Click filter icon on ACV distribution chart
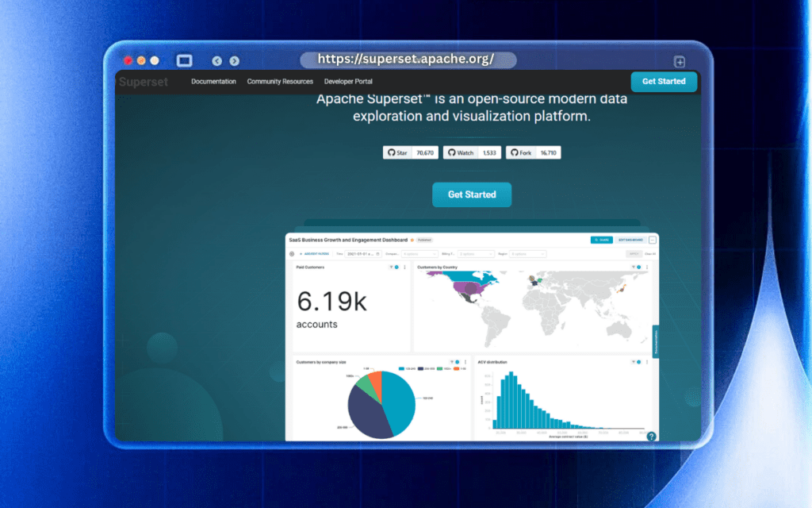The image size is (812, 508). point(631,362)
